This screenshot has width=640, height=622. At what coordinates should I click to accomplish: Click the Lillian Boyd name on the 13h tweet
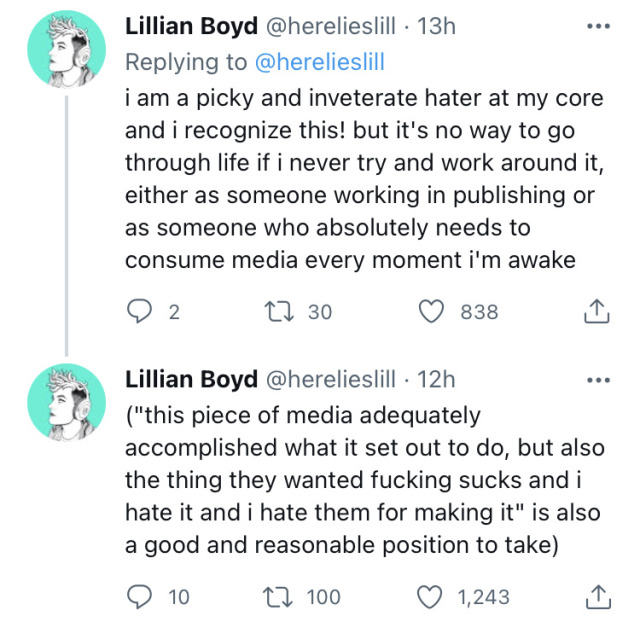188,27
